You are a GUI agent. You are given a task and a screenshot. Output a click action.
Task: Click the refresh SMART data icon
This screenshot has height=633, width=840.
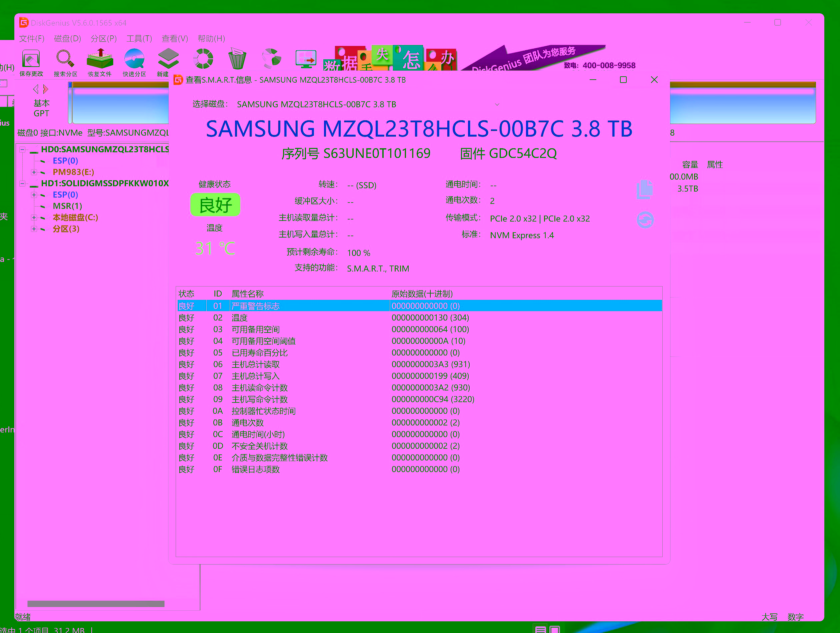[645, 220]
